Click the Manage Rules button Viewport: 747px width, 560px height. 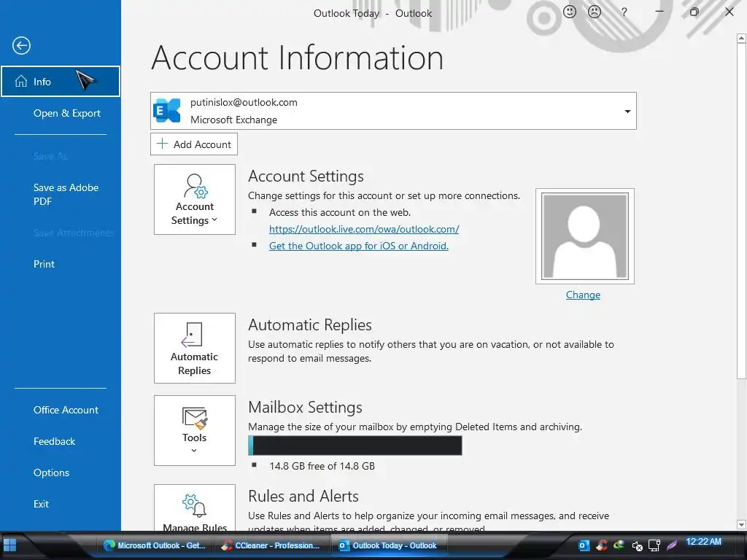coord(194,507)
